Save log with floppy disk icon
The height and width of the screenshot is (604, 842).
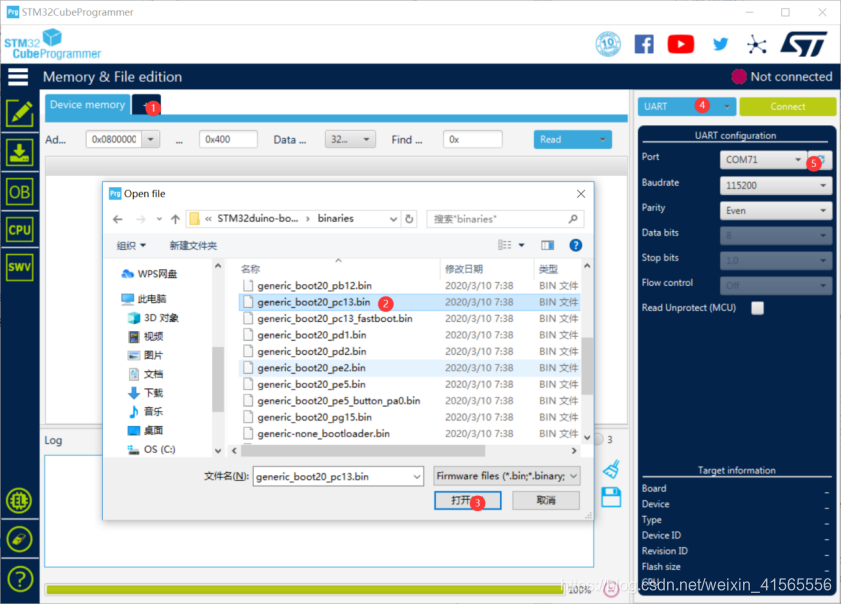tap(611, 497)
